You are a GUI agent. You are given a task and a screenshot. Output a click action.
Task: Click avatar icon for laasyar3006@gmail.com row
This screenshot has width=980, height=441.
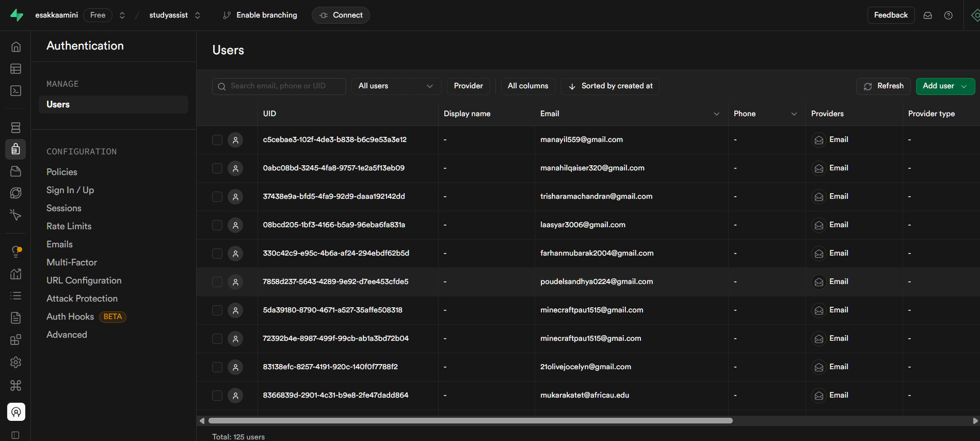point(235,225)
